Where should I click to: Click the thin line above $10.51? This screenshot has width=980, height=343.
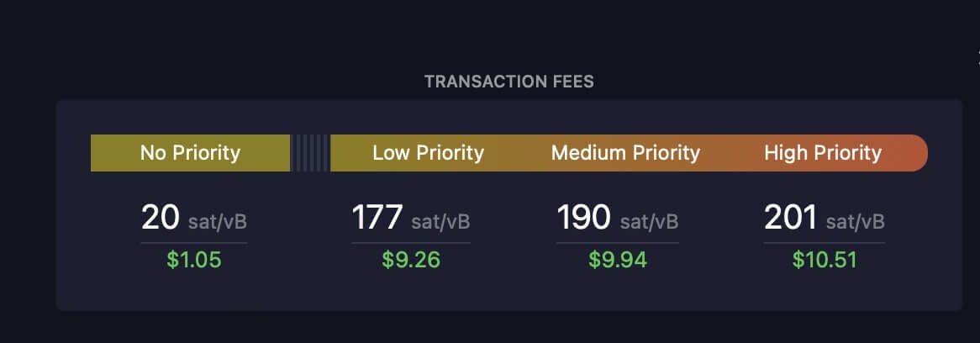[x=824, y=243]
